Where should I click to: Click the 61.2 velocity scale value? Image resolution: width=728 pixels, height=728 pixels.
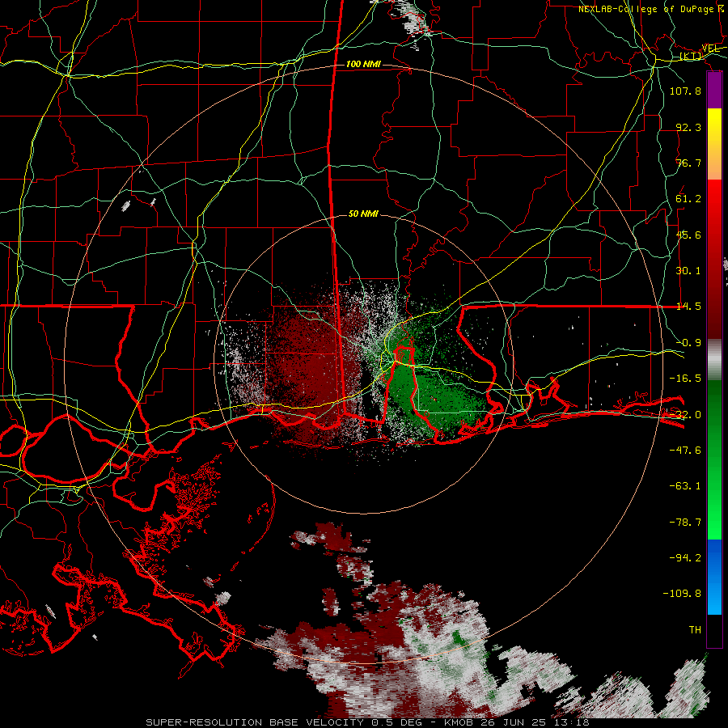coord(688,199)
